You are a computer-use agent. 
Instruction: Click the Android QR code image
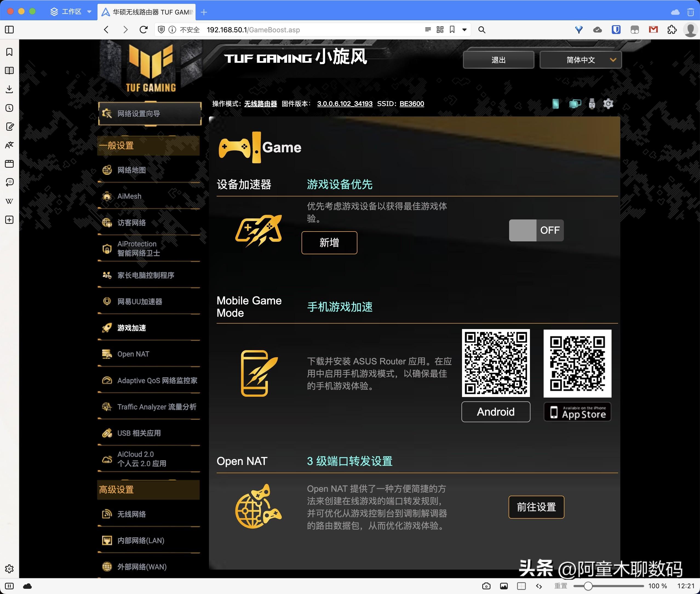[x=496, y=363]
